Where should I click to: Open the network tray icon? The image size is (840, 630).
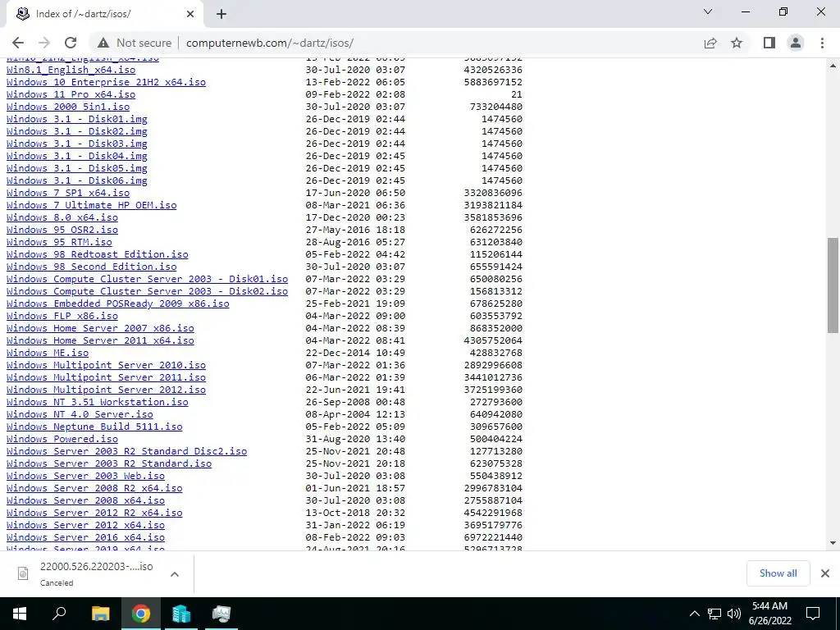click(714, 614)
